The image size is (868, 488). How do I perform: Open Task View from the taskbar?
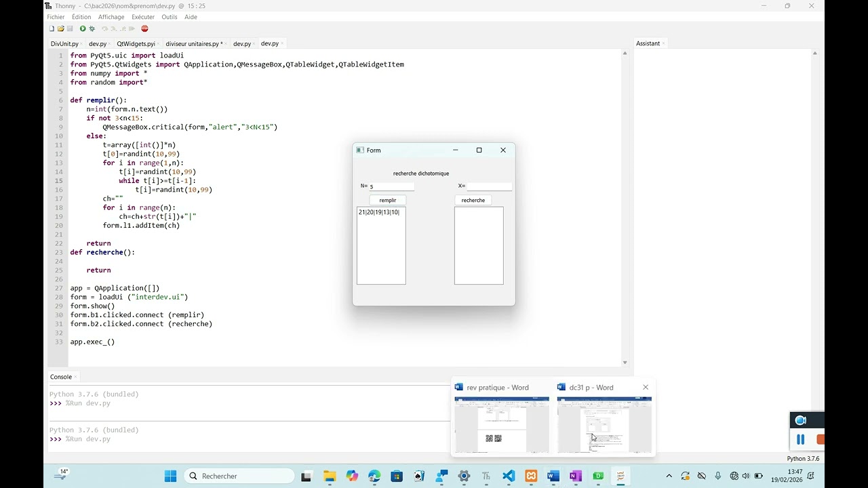307,476
